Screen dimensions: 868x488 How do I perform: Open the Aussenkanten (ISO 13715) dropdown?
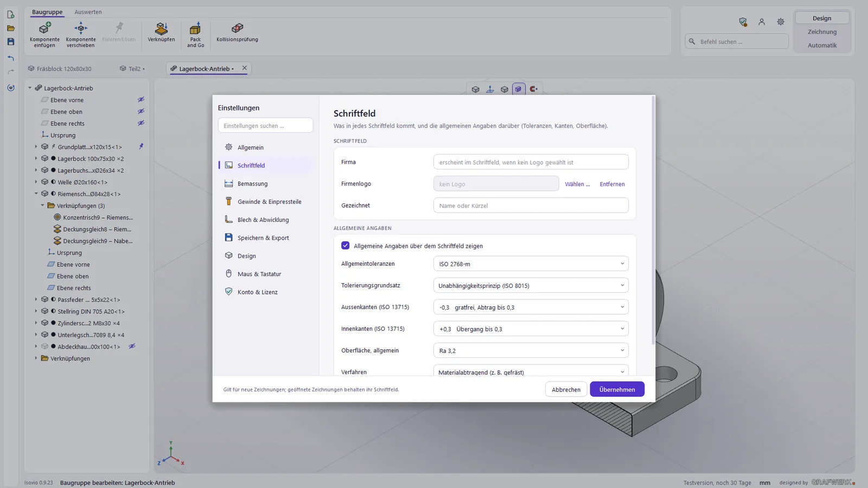[531, 307]
